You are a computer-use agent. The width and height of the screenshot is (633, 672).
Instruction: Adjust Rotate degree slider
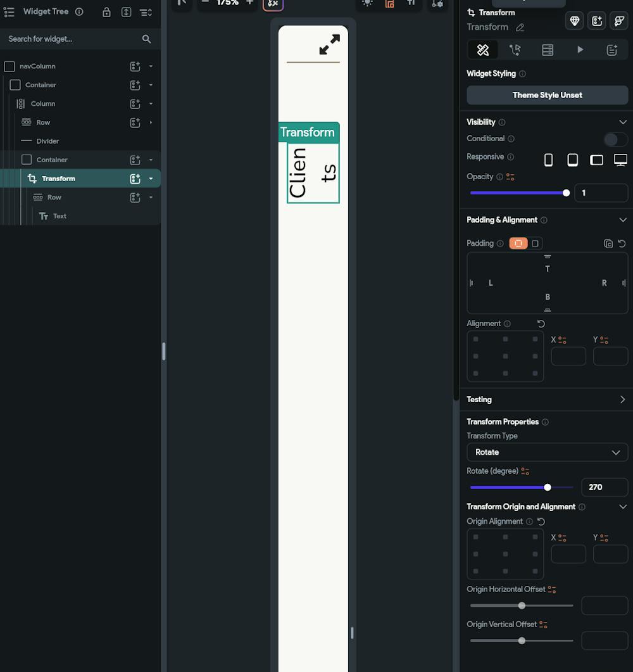(521, 488)
